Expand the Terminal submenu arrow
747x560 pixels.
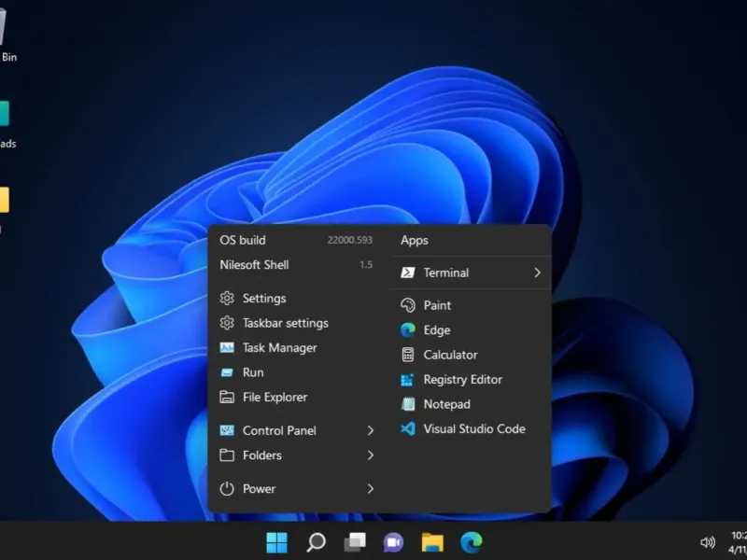point(538,273)
